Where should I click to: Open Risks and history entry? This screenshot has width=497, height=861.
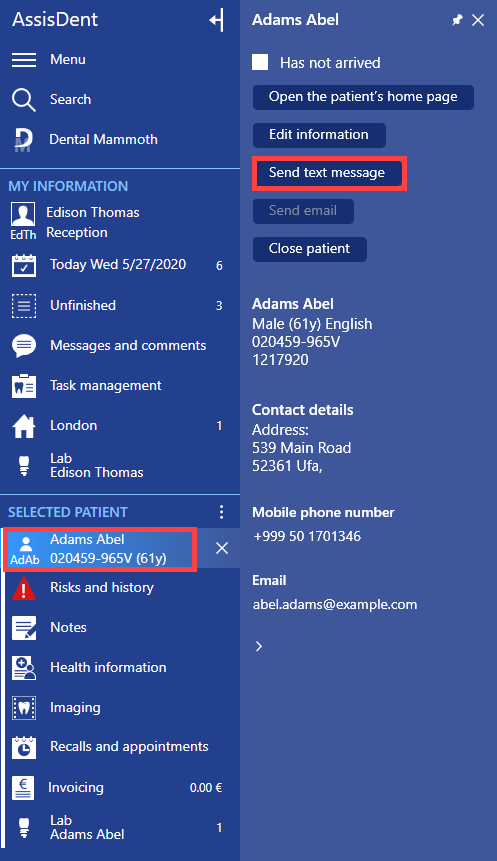[x=102, y=588]
